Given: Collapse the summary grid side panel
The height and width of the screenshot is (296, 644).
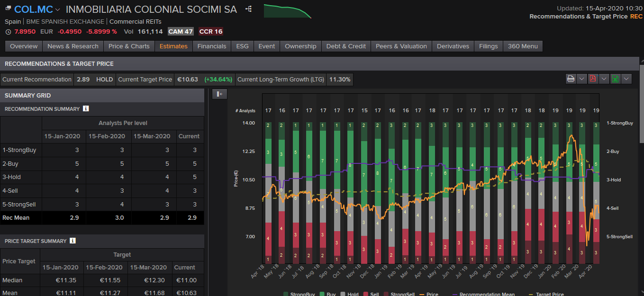Looking at the screenshot, I should [219, 94].
